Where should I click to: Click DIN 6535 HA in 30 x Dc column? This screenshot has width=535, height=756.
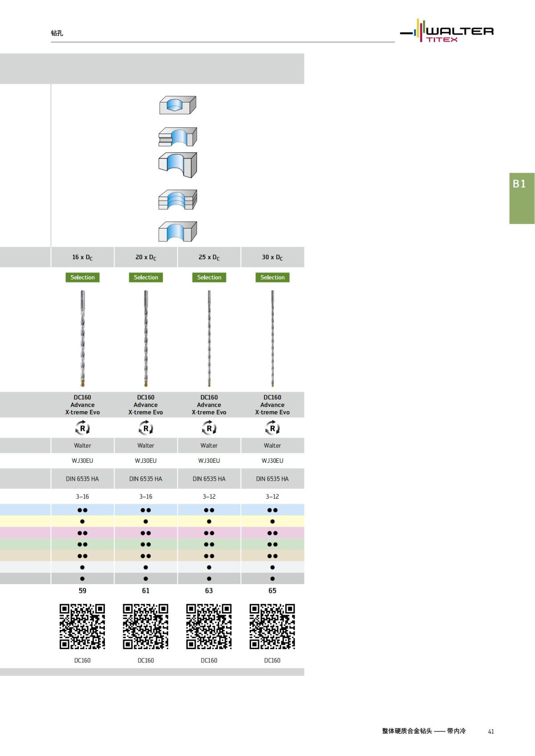[x=272, y=479]
